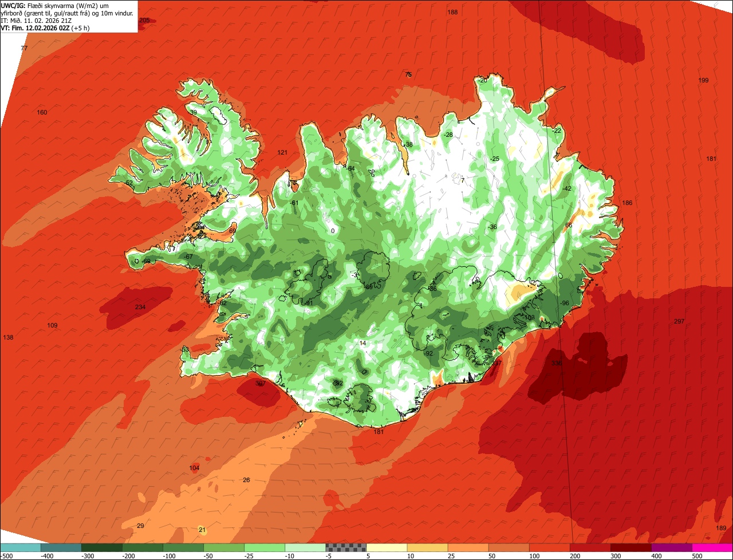Viewport: 733px width, 560px height.
Task: Click the map value '109'
Action: (52, 325)
